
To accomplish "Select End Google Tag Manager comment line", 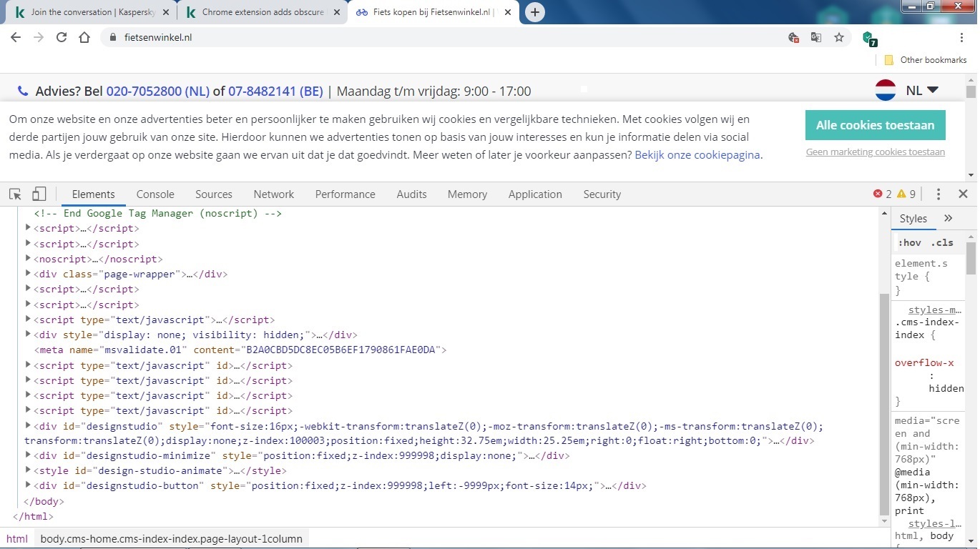I will tap(157, 213).
